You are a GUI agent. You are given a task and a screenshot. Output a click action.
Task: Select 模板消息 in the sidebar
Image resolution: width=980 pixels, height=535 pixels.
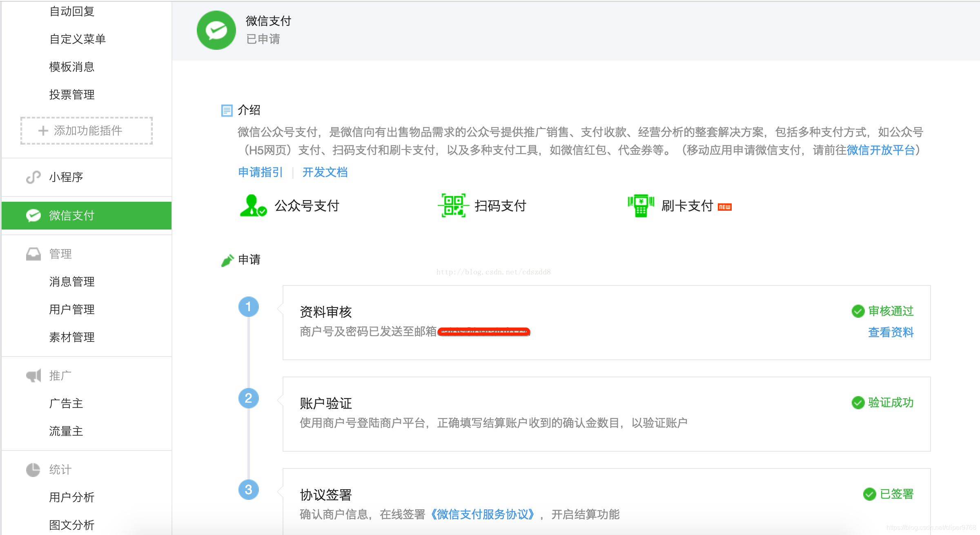(72, 67)
